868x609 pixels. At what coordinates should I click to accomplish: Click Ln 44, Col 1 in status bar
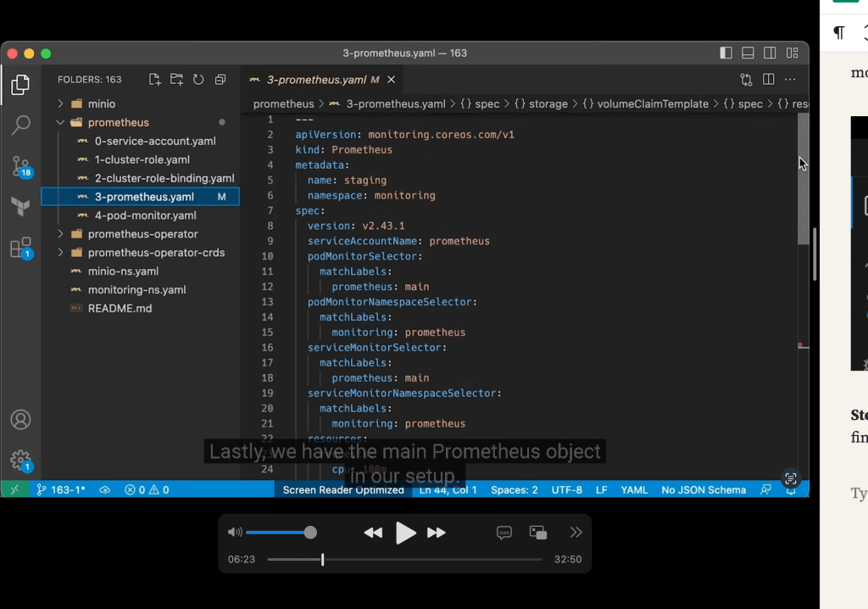coord(448,490)
